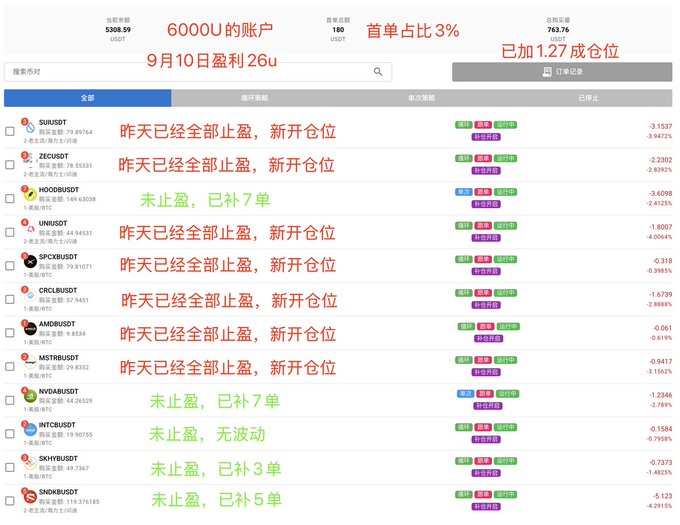
Task: Click the 补仓开启 tag on INTCBUSDT row
Action: pos(486,440)
